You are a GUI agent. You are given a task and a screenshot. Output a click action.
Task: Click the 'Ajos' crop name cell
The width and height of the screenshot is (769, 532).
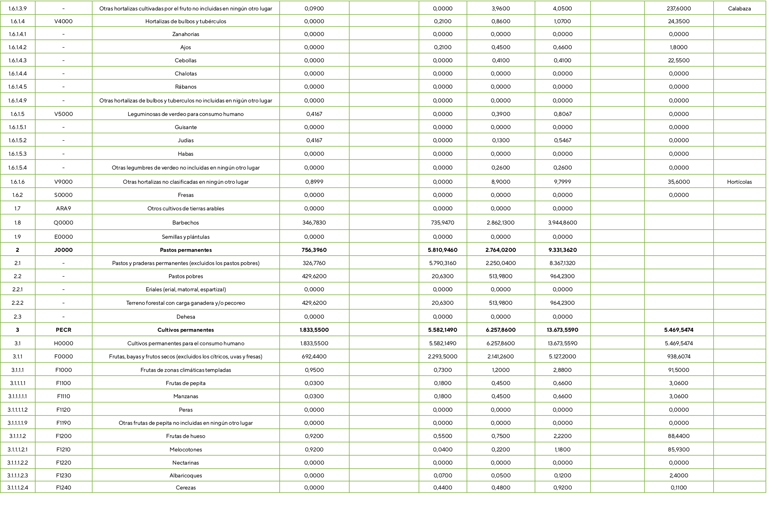coord(186,47)
